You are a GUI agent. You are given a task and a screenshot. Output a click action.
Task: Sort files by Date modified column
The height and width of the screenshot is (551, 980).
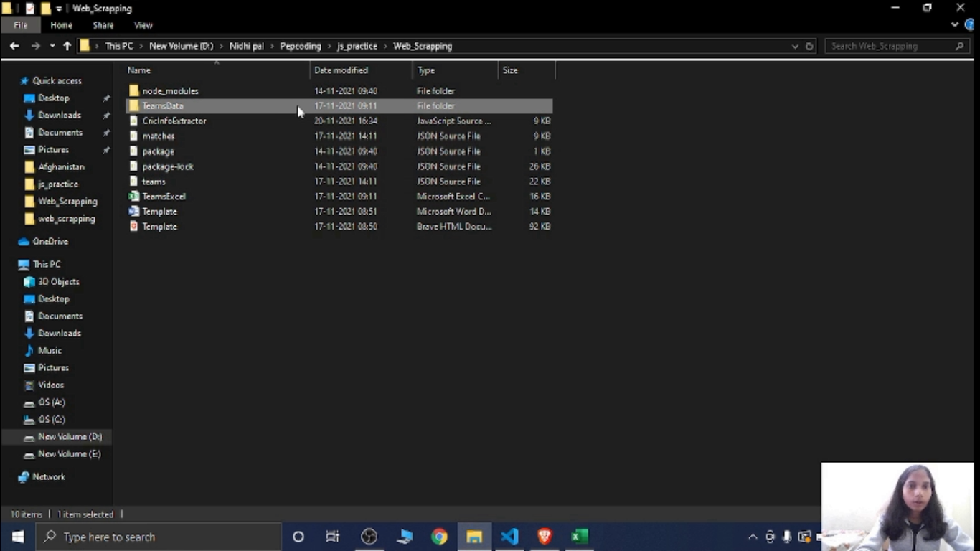coord(341,70)
